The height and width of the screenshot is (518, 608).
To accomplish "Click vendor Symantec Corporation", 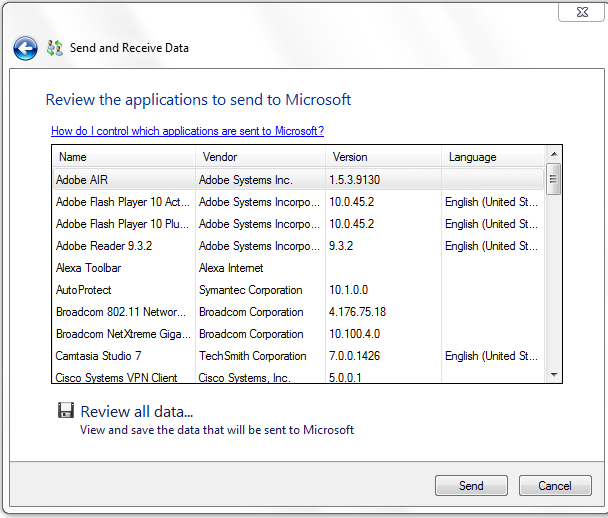I will click(250, 290).
